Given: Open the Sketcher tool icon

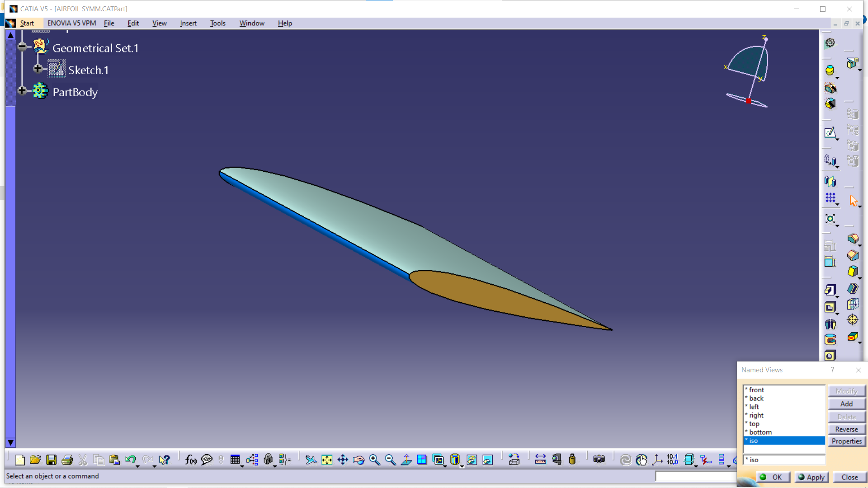Looking at the screenshot, I should click(x=830, y=133).
